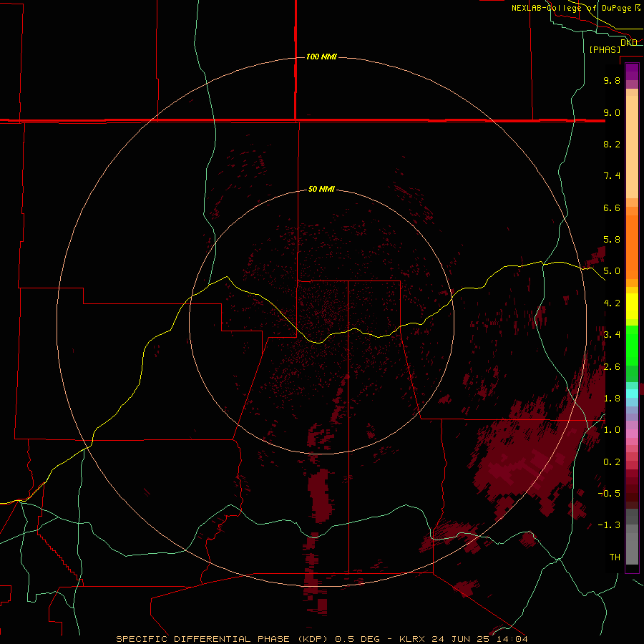Click the Specific Differential Phase KLRX caption
This screenshot has height=644, width=644.
coord(322,639)
